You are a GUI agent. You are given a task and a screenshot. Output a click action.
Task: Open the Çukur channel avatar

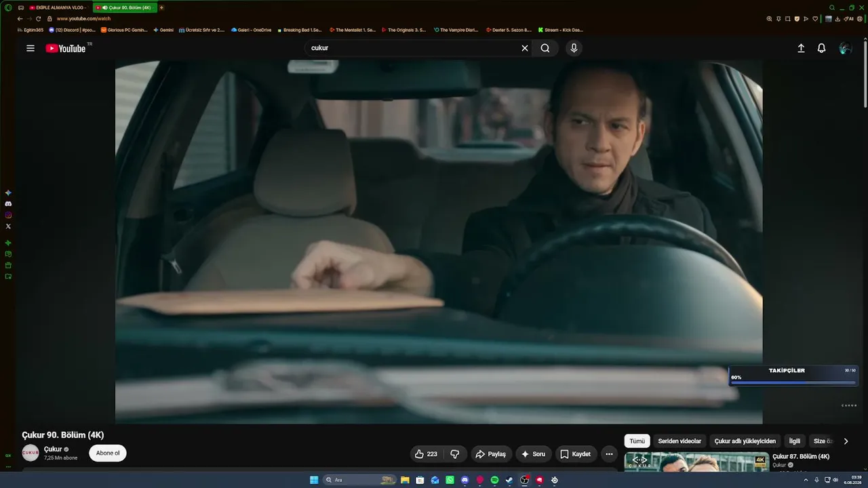[x=31, y=453]
